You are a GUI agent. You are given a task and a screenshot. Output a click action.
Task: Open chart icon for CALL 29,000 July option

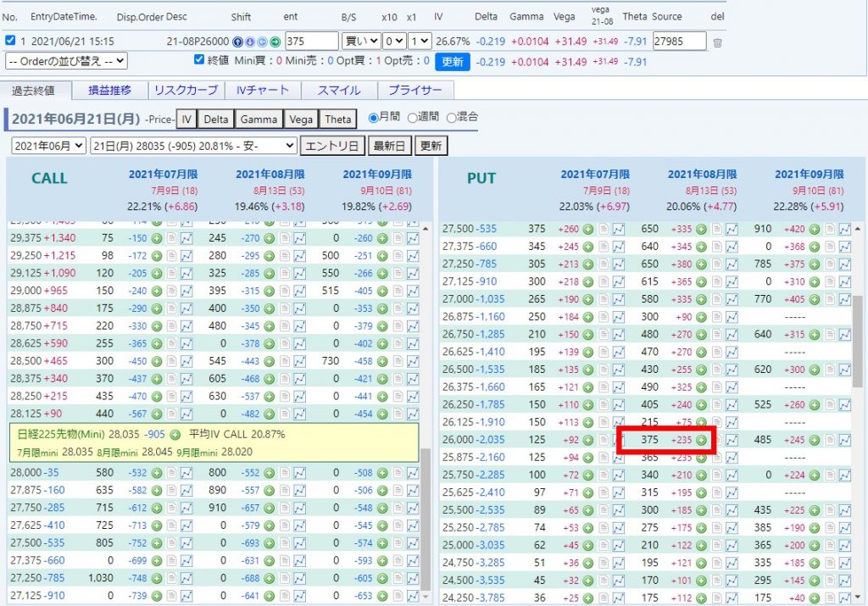[x=186, y=291]
